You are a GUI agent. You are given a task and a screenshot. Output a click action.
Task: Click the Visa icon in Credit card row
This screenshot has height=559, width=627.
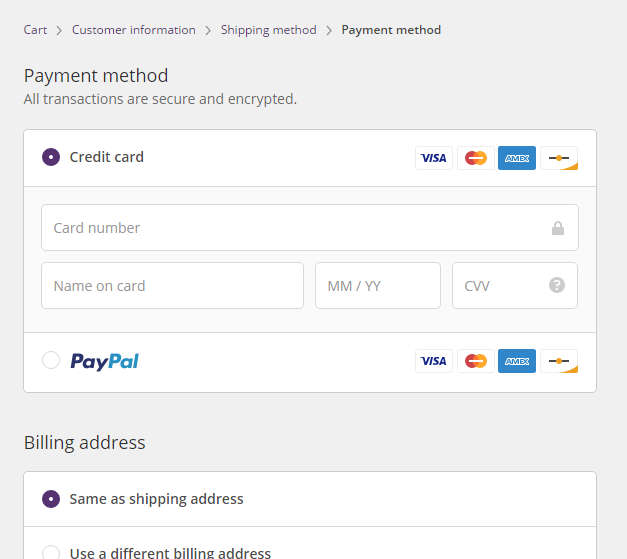coord(433,158)
